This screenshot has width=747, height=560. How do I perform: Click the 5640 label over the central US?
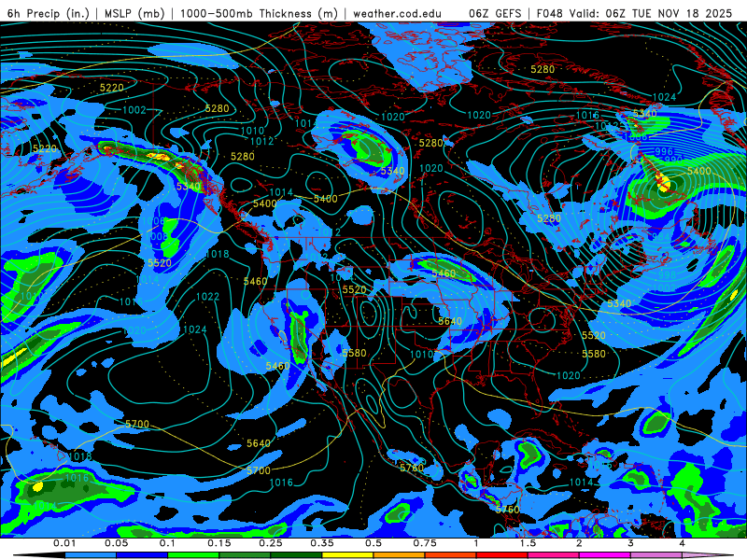pos(450,321)
